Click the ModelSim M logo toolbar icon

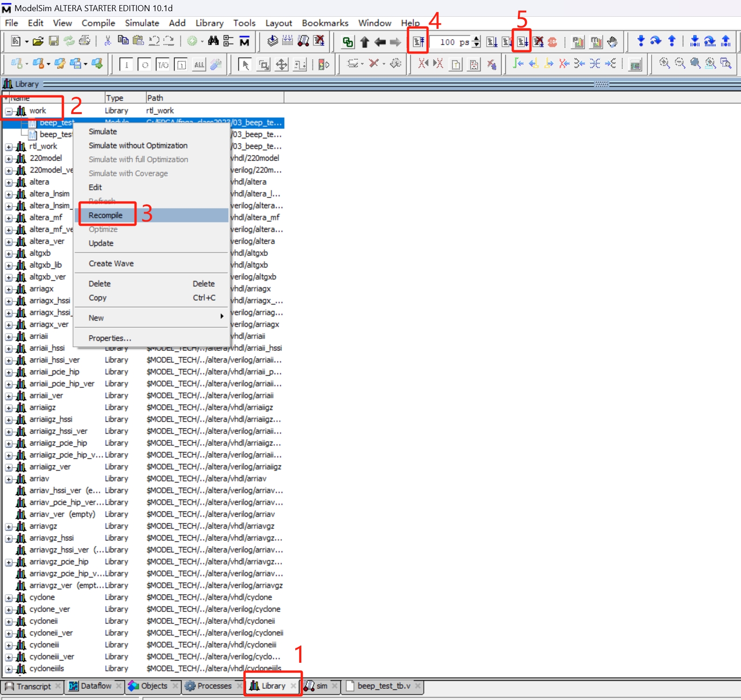pyautogui.click(x=245, y=41)
